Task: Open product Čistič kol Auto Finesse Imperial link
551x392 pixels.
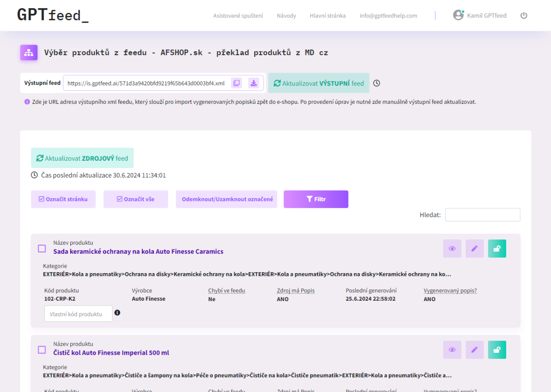Action: click(111, 353)
